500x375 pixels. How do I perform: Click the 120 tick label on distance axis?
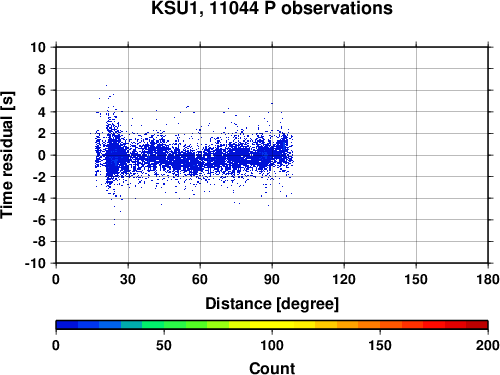click(x=344, y=279)
